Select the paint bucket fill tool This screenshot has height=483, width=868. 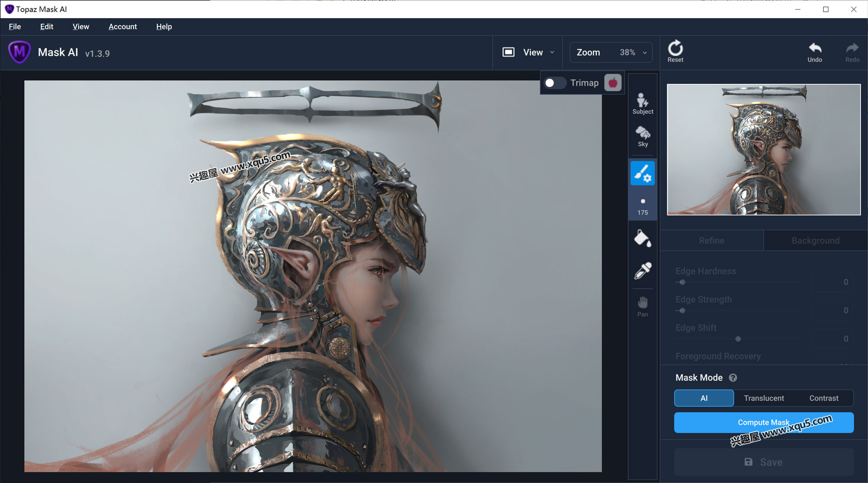point(643,238)
